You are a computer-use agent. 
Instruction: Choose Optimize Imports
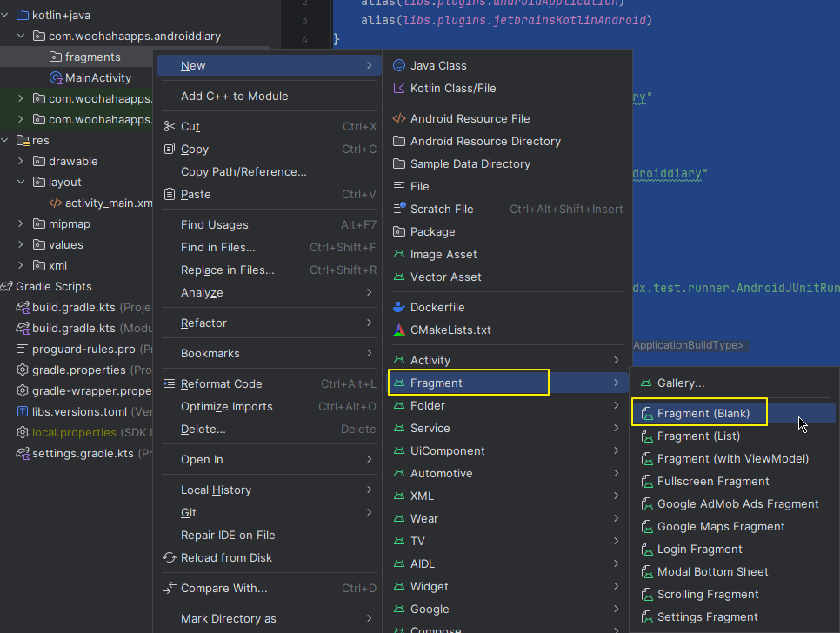tap(269, 406)
